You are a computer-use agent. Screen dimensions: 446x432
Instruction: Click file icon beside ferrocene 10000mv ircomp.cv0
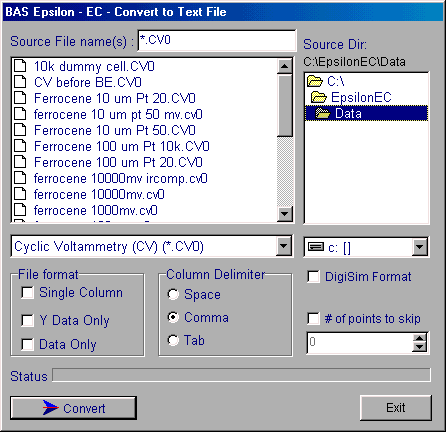tap(20, 178)
